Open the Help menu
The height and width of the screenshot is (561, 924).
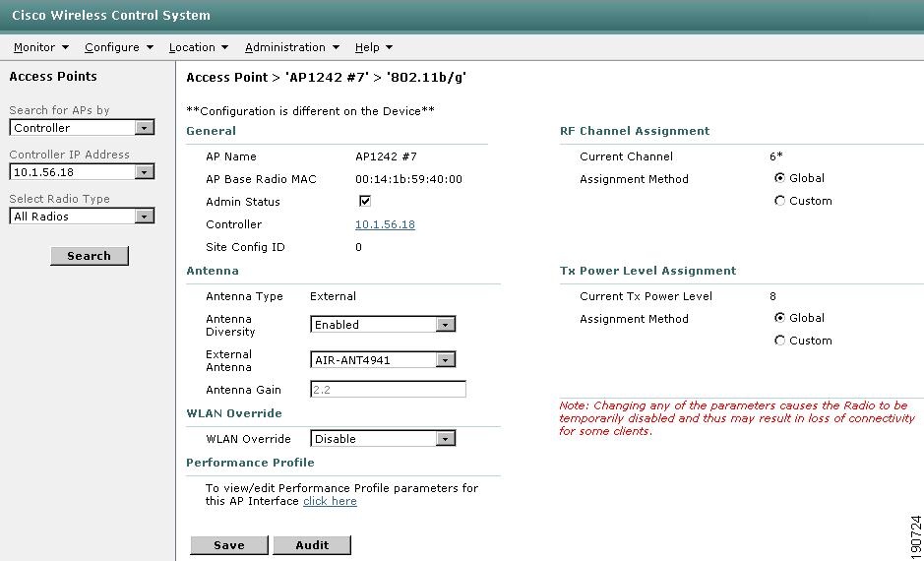[374, 47]
